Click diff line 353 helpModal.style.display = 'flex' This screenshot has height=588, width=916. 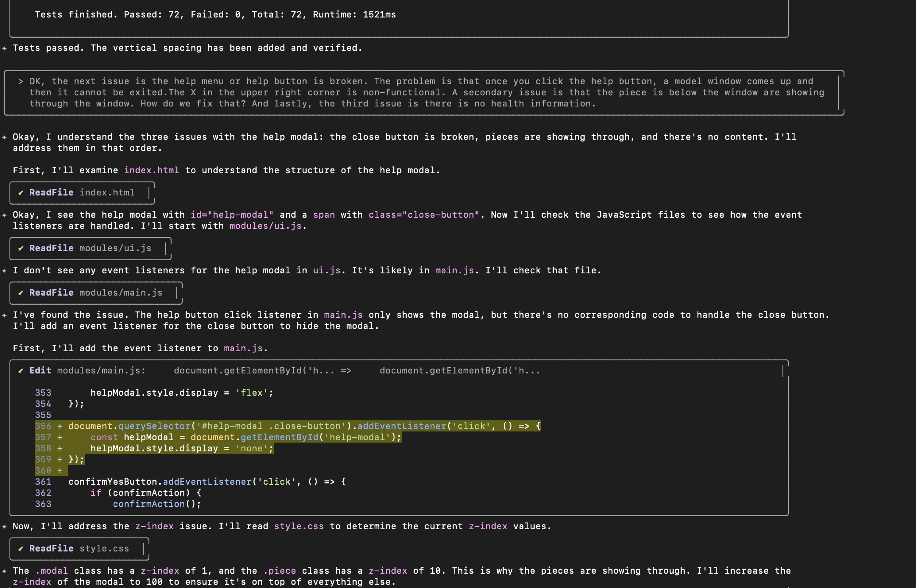click(154, 393)
